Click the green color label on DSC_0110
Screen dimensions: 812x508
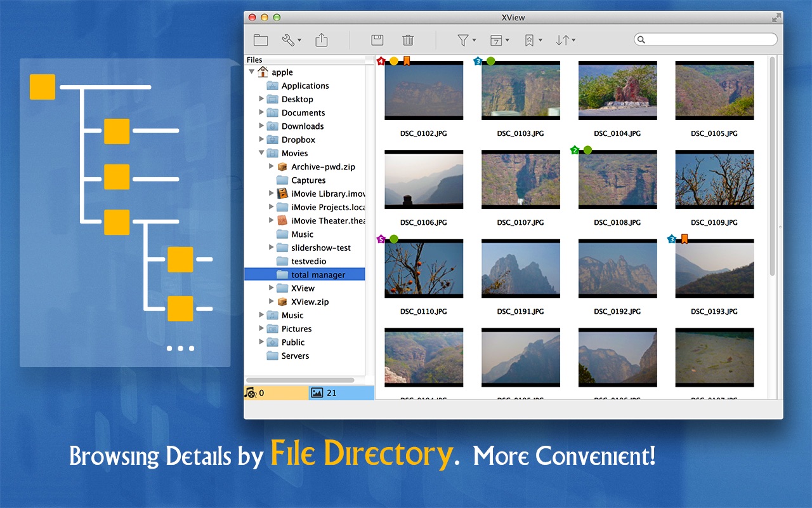pos(394,239)
